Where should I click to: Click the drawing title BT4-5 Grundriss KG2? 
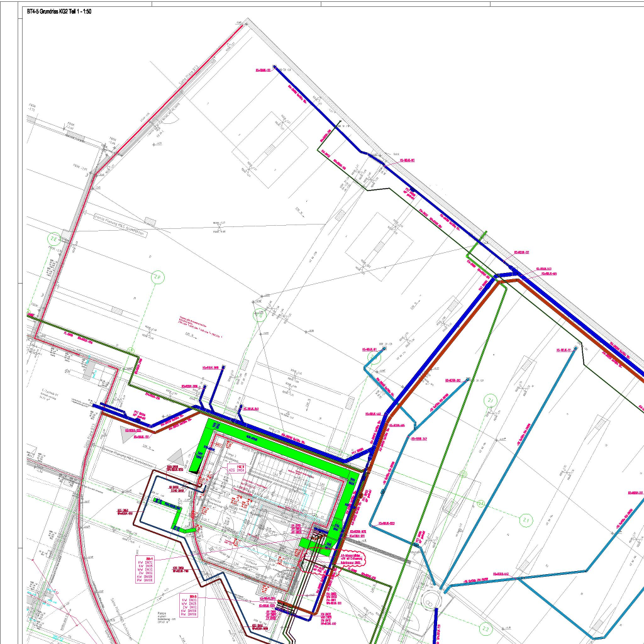pos(58,13)
